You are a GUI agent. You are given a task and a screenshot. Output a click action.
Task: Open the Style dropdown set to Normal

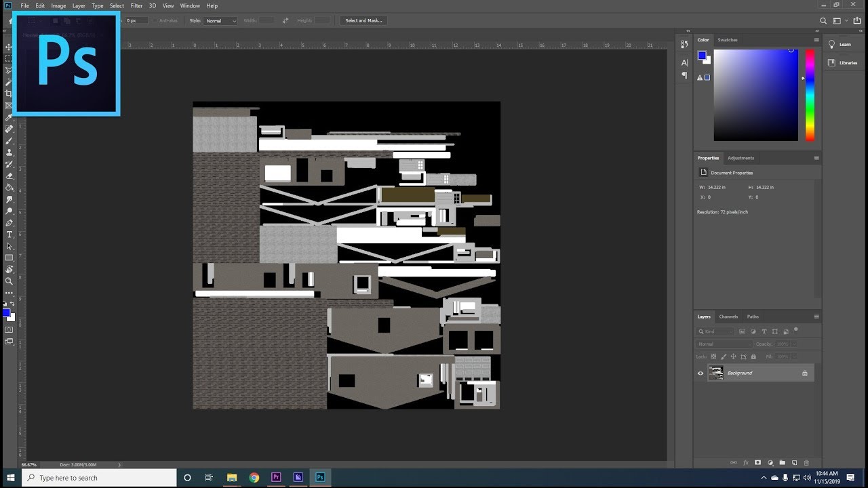click(221, 21)
